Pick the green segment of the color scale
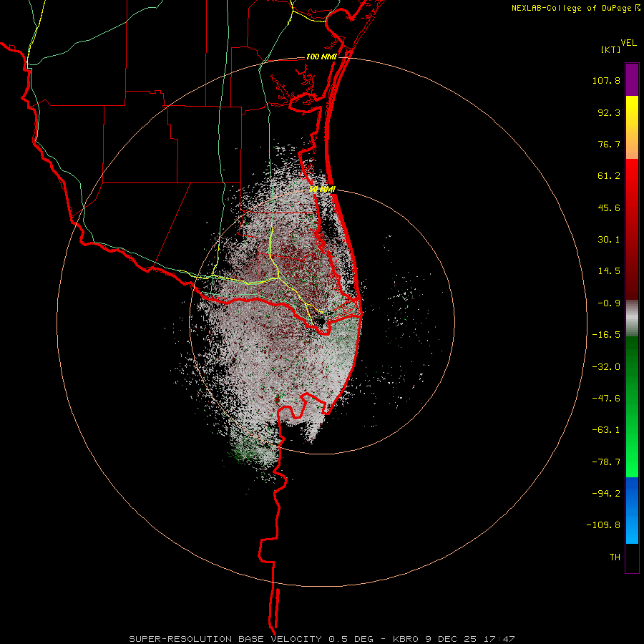This screenshot has height=644, width=644. pyautogui.click(x=632, y=406)
